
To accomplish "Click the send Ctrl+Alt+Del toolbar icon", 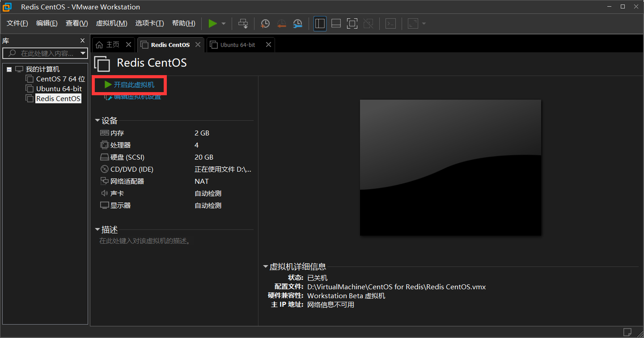I will pos(243,23).
